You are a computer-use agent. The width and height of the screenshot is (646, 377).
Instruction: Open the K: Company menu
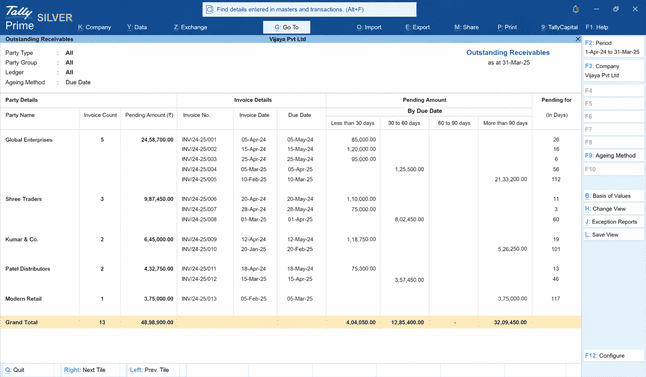(94, 27)
